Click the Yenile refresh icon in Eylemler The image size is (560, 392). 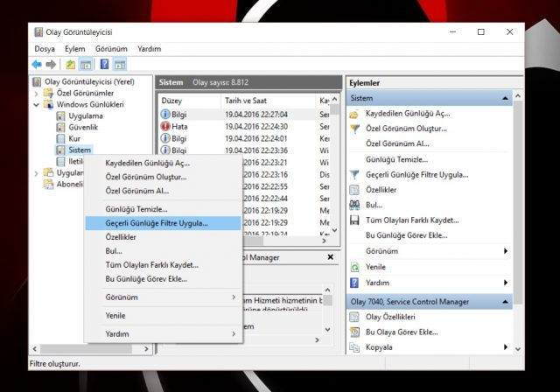click(354, 267)
